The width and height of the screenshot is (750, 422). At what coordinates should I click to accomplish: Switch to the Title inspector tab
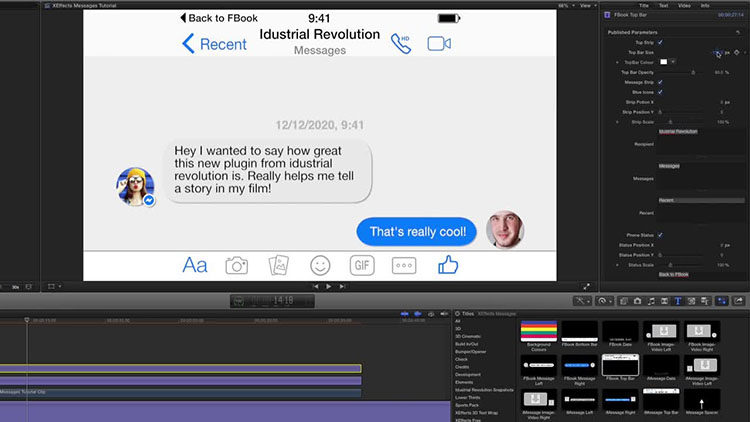[x=644, y=6]
